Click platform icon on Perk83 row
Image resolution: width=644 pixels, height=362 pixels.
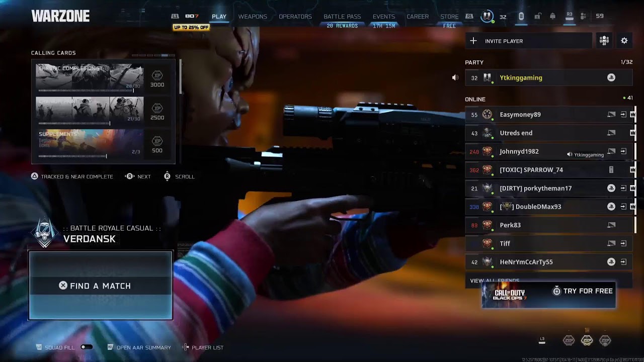pos(611,225)
